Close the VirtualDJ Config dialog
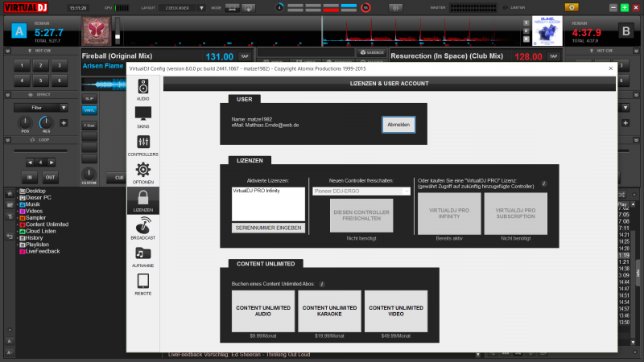The height and width of the screenshot is (362, 644). click(x=610, y=68)
